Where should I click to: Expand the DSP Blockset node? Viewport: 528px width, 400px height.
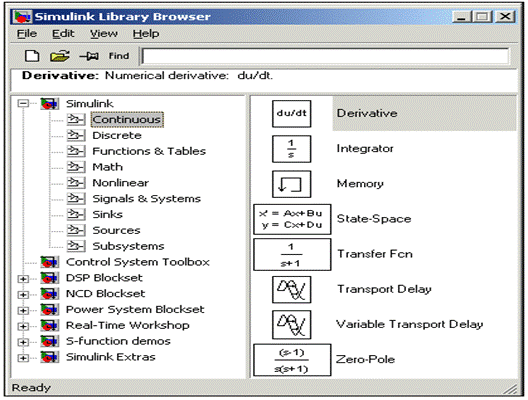point(23,279)
